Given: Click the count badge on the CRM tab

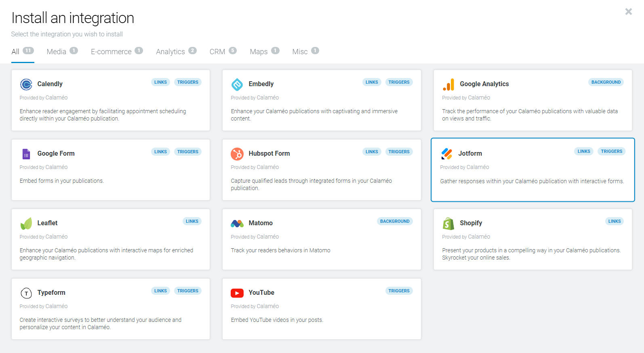Looking at the screenshot, I should click(x=233, y=51).
